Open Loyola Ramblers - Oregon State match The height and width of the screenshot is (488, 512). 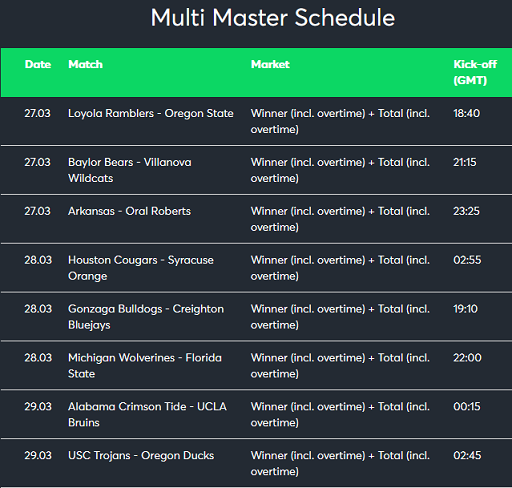(x=151, y=114)
